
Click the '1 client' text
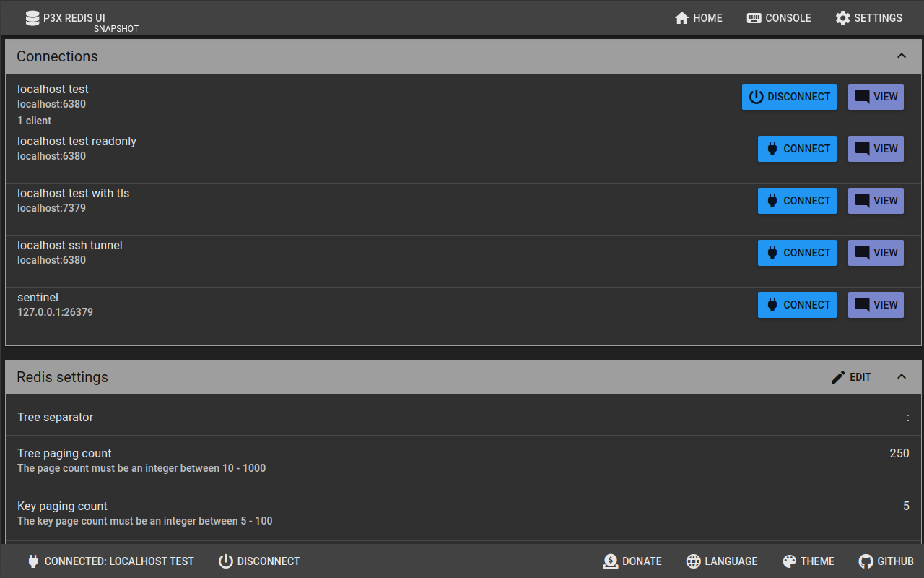[34, 121]
